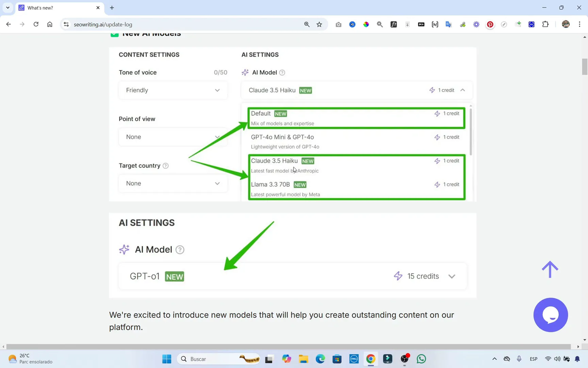Viewport: 588px width, 368px height.
Task: Open the chat support bubble
Action: (x=551, y=315)
